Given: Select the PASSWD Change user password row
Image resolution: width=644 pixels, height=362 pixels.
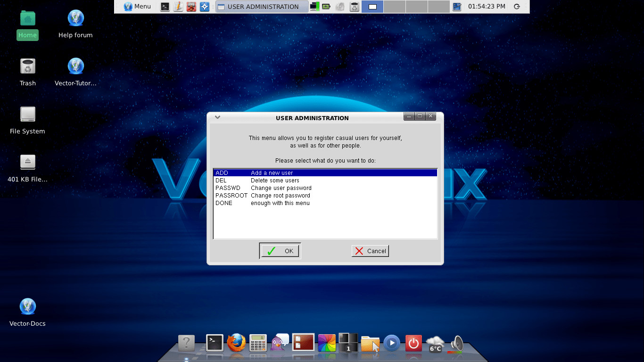Looking at the screenshot, I should (x=325, y=188).
